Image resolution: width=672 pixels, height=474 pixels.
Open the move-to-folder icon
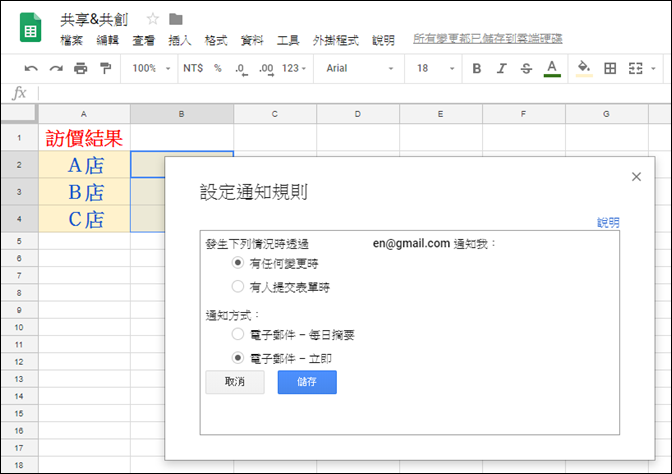pyautogui.click(x=176, y=19)
